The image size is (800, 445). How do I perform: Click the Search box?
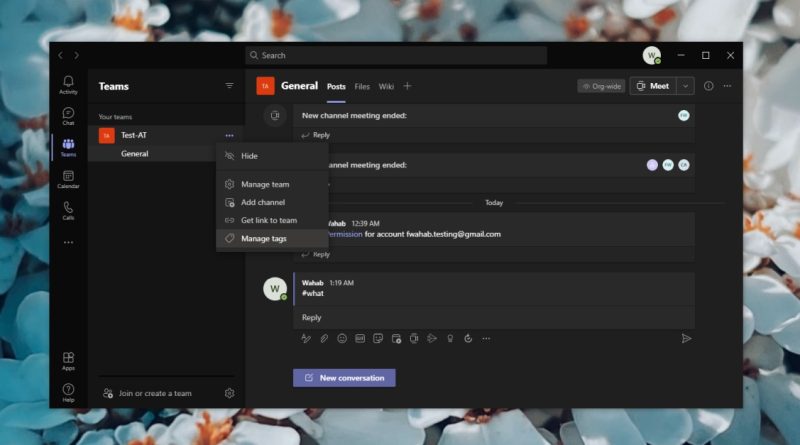click(396, 55)
